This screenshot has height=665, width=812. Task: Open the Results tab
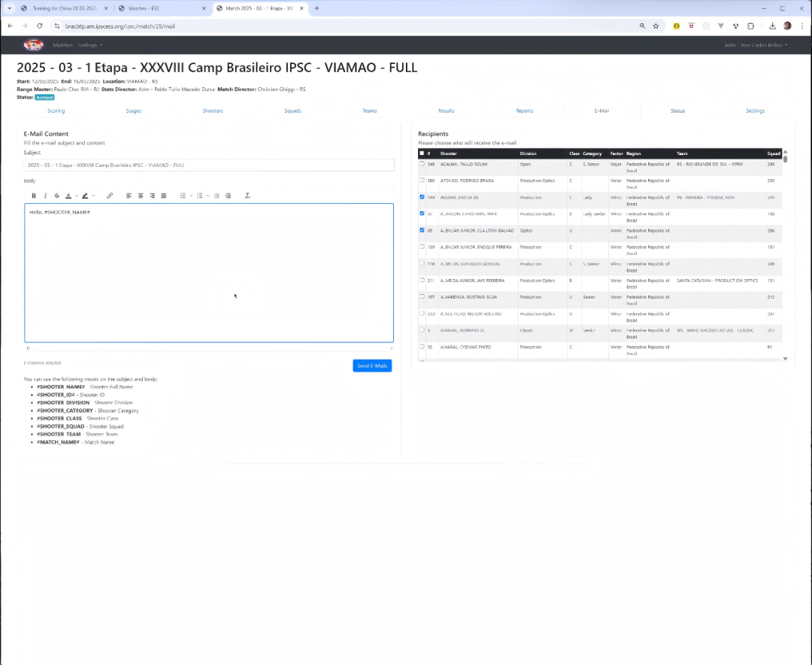(446, 111)
